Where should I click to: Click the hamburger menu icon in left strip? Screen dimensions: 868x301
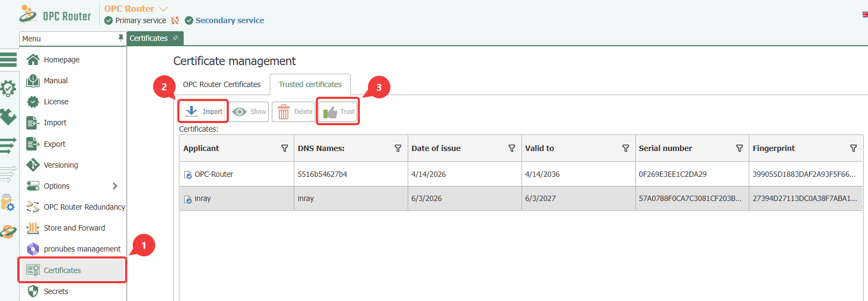[x=8, y=59]
